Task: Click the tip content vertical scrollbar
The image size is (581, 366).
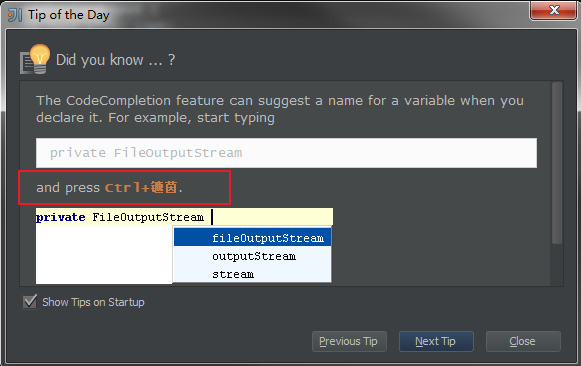Action: pyautogui.click(x=557, y=163)
